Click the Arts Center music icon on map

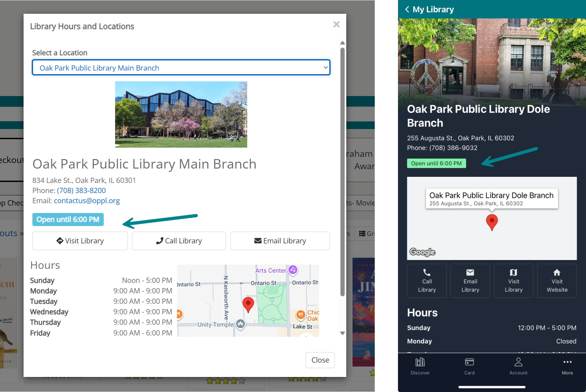tap(293, 270)
